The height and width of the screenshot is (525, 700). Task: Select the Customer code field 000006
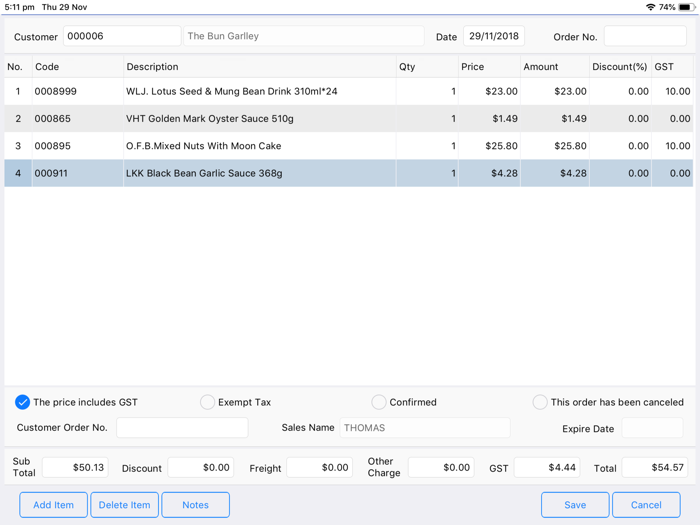point(121,36)
